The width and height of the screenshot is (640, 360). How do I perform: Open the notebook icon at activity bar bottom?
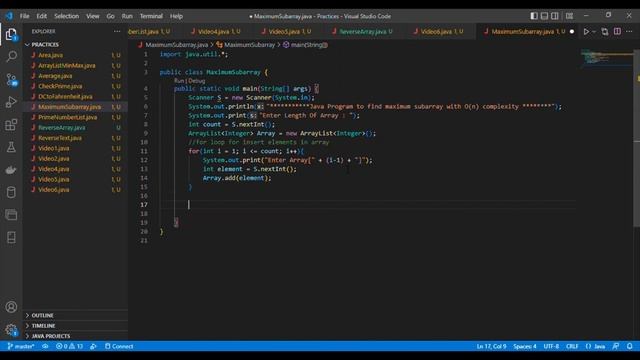[11, 237]
